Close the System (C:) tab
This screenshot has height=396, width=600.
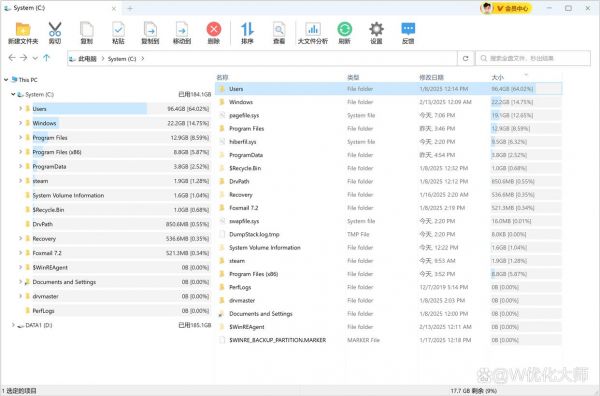tap(114, 8)
